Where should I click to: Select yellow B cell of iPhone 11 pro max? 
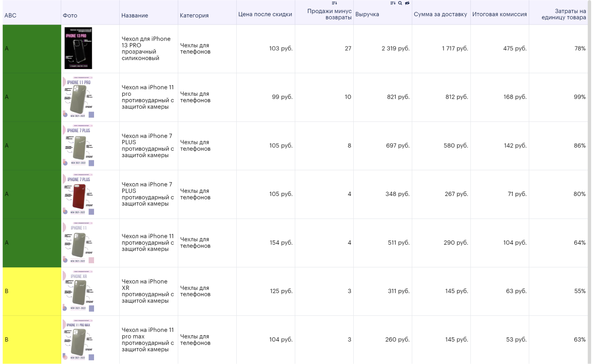[32, 339]
